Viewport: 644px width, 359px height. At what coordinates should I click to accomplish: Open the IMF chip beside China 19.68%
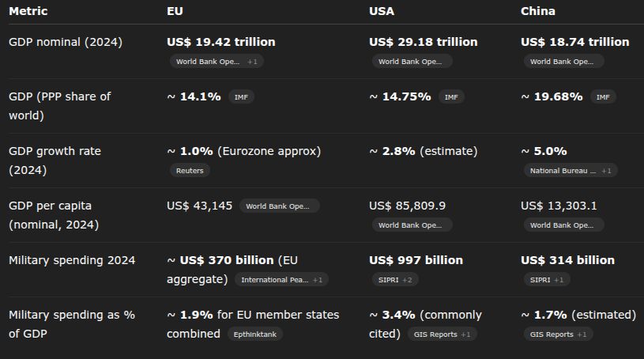point(603,97)
